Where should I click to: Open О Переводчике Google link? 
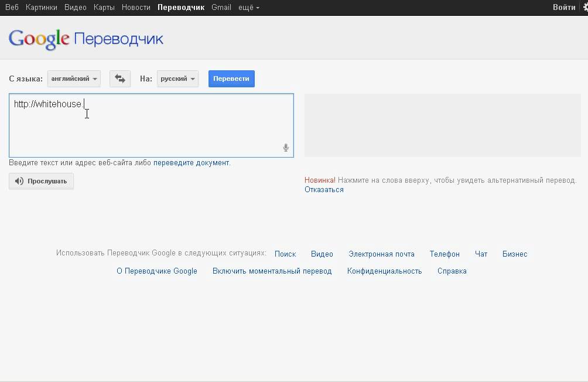pyautogui.click(x=157, y=271)
